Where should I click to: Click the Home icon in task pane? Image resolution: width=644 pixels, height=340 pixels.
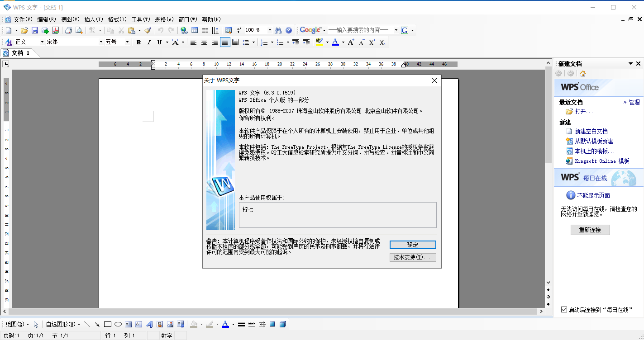pos(583,74)
